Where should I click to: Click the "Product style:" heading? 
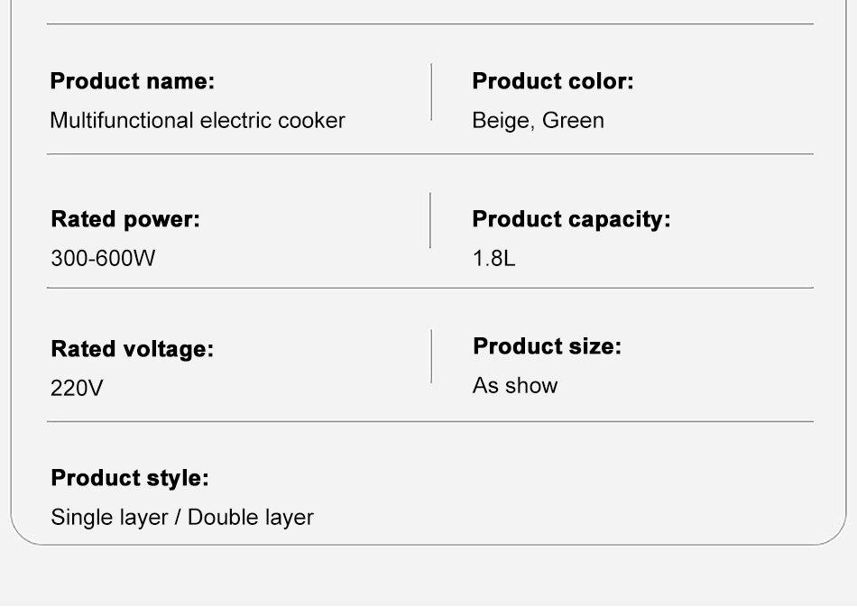(130, 478)
